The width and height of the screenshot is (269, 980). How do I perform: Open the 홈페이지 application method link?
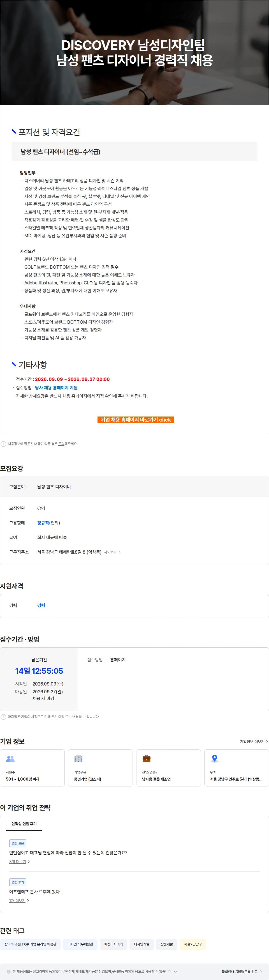click(x=118, y=660)
